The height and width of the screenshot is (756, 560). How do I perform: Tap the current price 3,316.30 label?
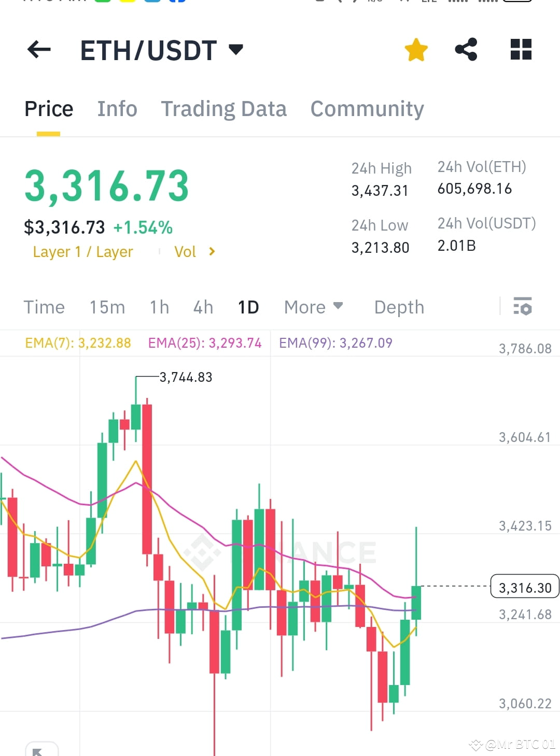[x=524, y=587]
